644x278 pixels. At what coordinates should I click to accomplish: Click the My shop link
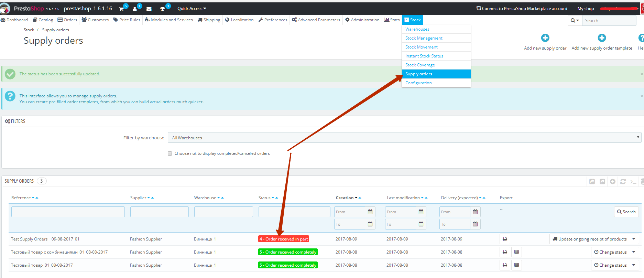point(586,9)
